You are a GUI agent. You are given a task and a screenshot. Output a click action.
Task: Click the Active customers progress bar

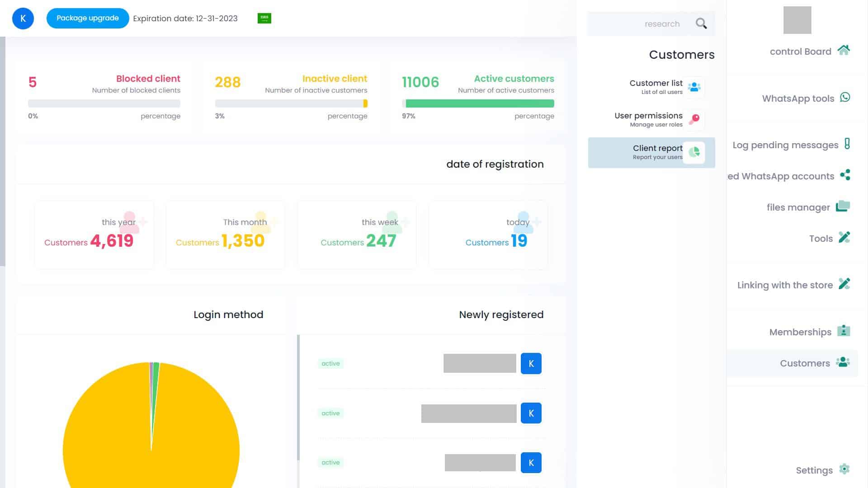tap(478, 103)
